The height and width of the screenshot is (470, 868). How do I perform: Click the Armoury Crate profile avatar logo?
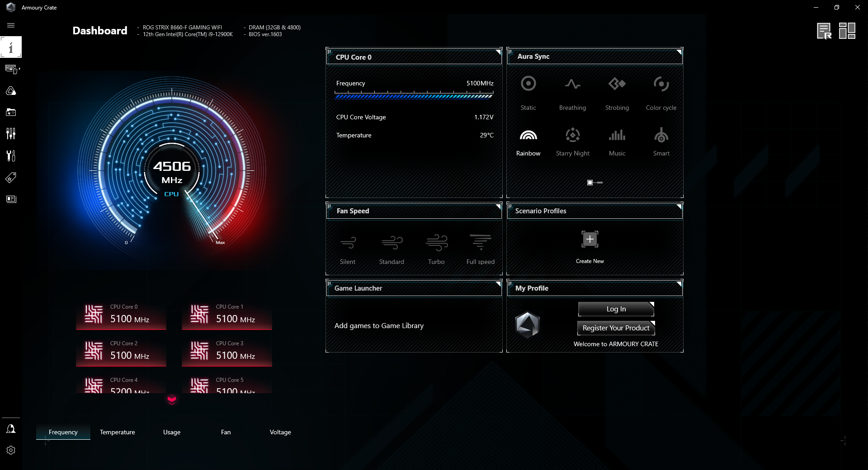(528, 325)
